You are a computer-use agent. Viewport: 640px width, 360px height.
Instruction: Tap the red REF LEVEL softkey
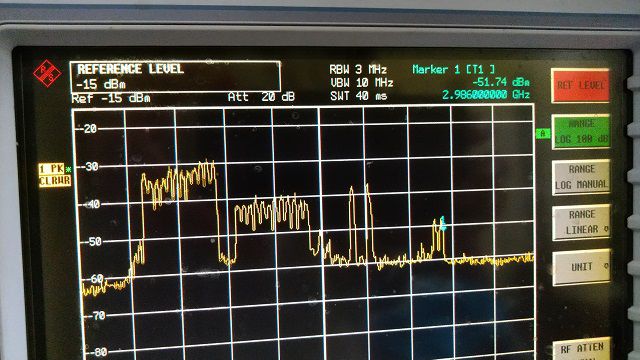pyautogui.click(x=580, y=85)
